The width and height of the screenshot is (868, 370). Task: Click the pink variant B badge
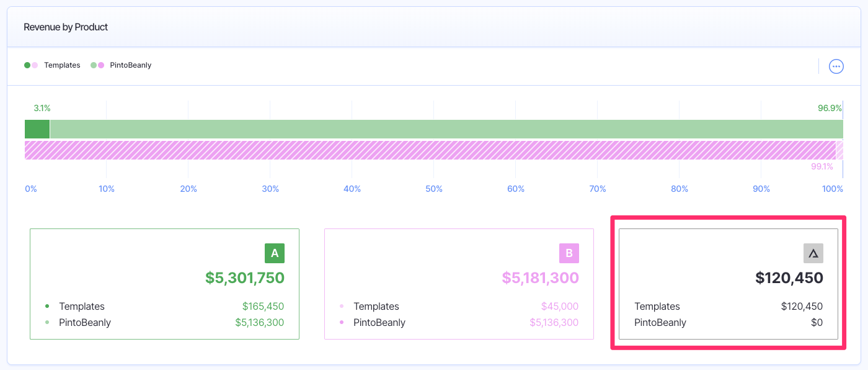click(x=569, y=253)
